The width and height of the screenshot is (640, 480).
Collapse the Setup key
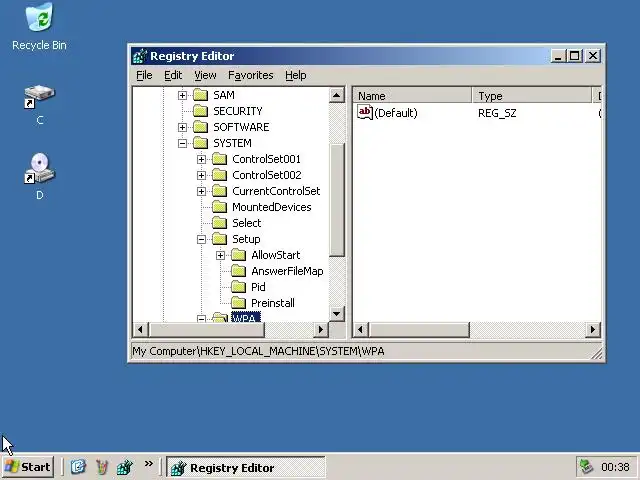pos(201,239)
